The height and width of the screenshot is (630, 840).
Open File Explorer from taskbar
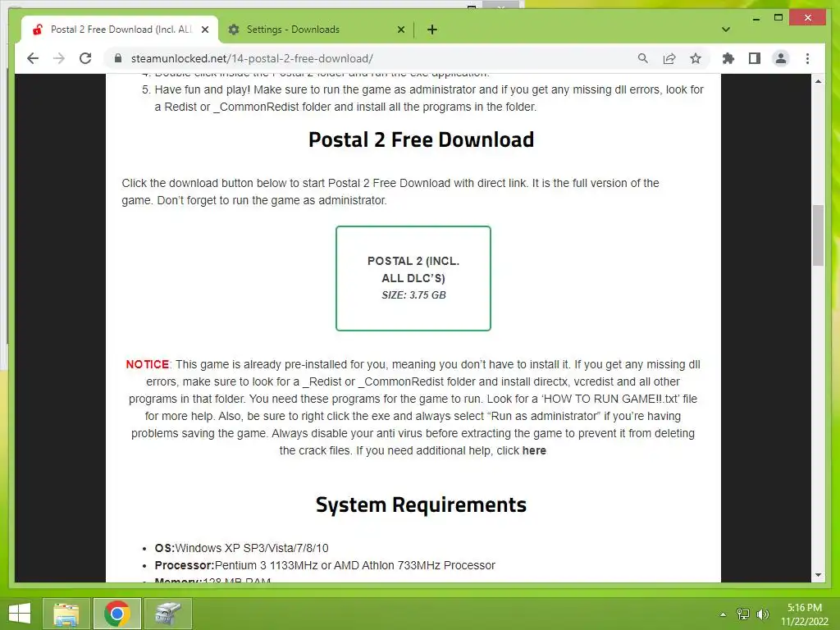66,614
